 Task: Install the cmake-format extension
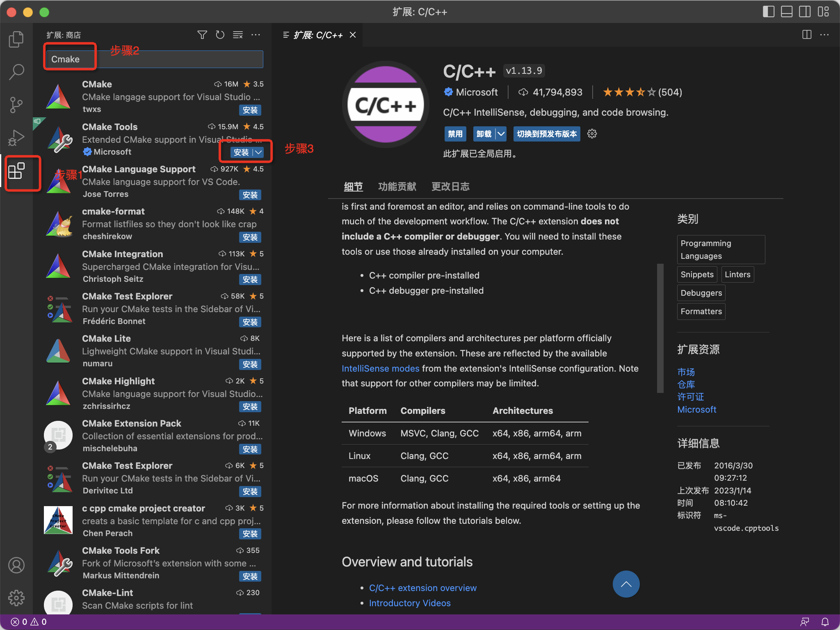point(250,237)
